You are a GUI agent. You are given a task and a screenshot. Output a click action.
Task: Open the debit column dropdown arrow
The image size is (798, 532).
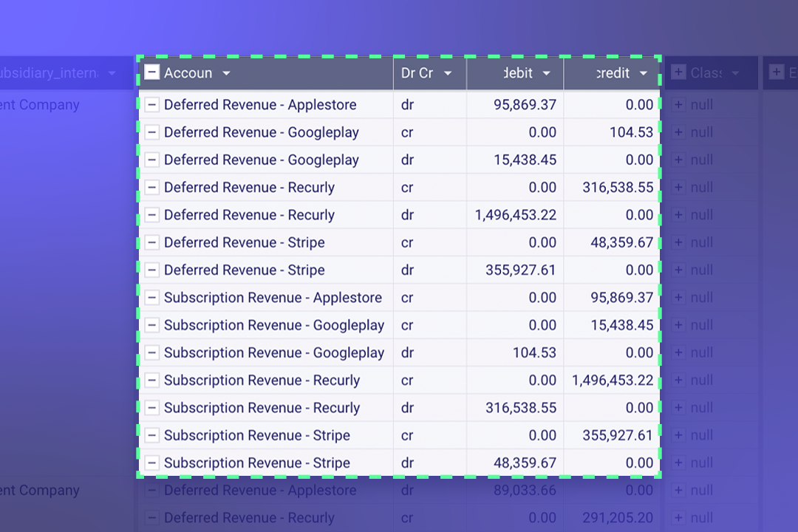(x=547, y=73)
